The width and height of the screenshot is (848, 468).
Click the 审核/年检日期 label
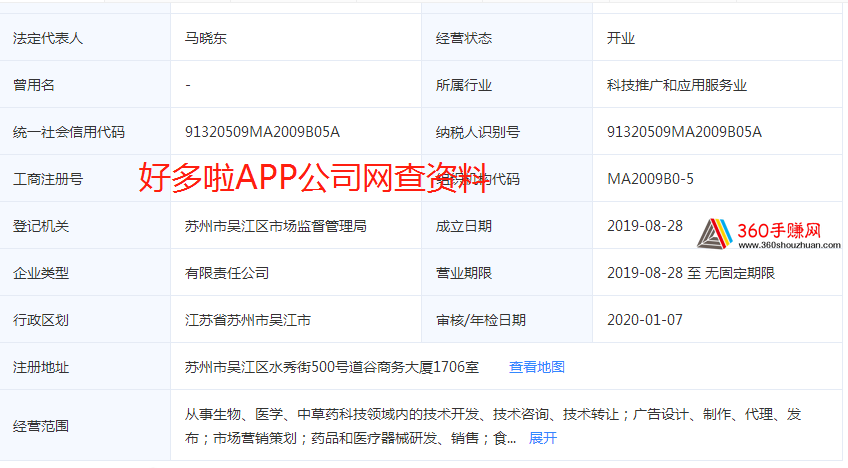click(481, 320)
